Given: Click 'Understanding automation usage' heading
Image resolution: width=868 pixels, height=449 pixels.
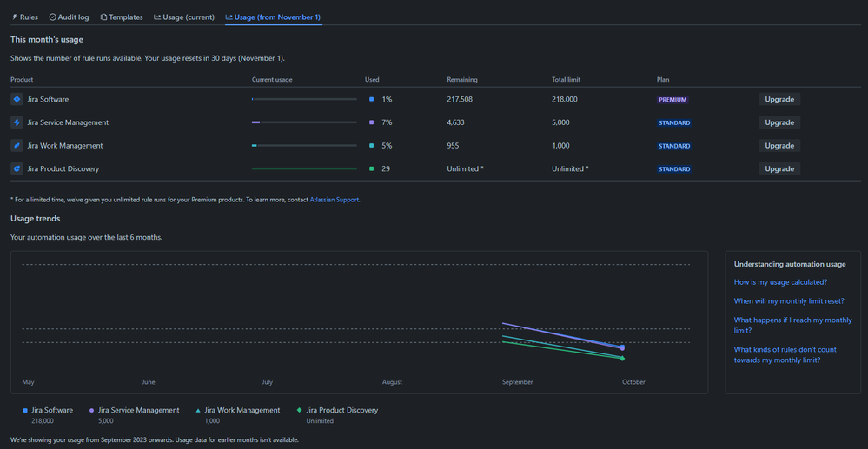Looking at the screenshot, I should (x=790, y=264).
